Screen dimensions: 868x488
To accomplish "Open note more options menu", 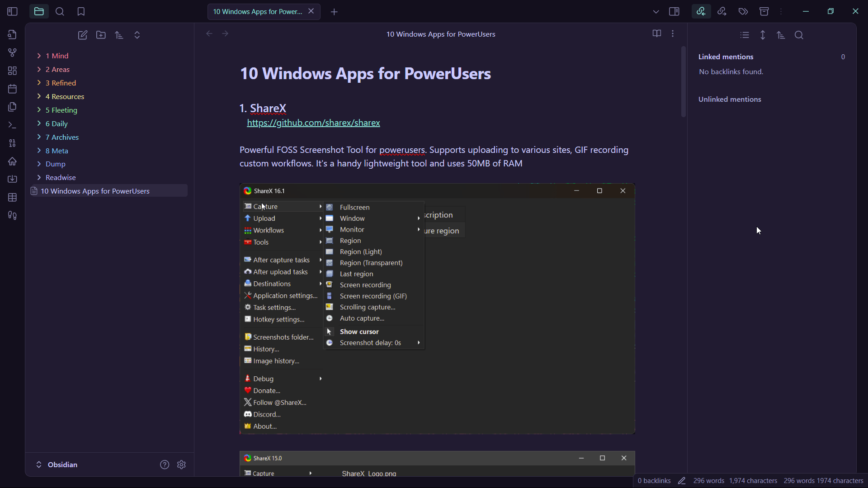I will tap(673, 33).
